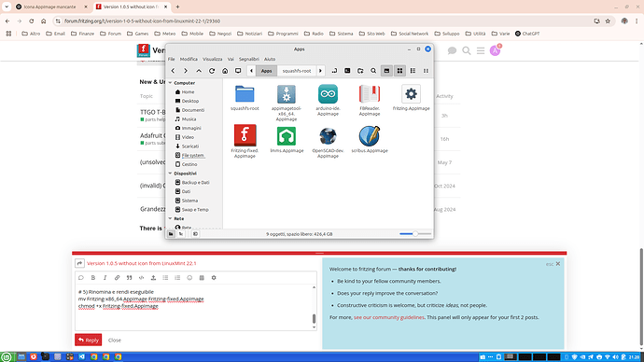Switch to list view in file manager
644x362 pixels.
413,71
